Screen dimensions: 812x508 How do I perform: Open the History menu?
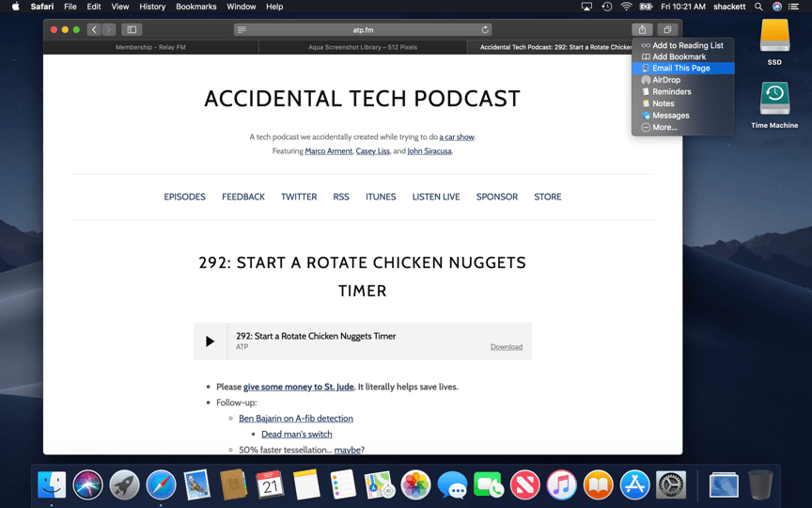click(152, 7)
